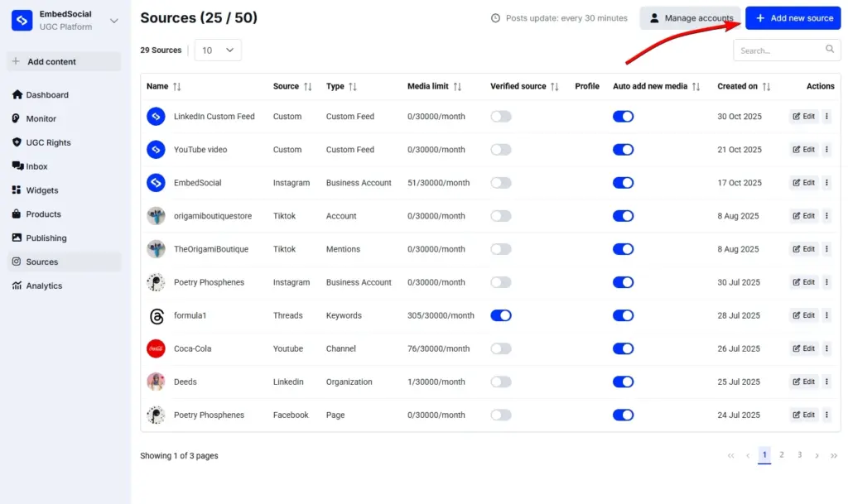Disable Auto add new media for formula1
This screenshot has height=504, width=848.
pyautogui.click(x=623, y=315)
